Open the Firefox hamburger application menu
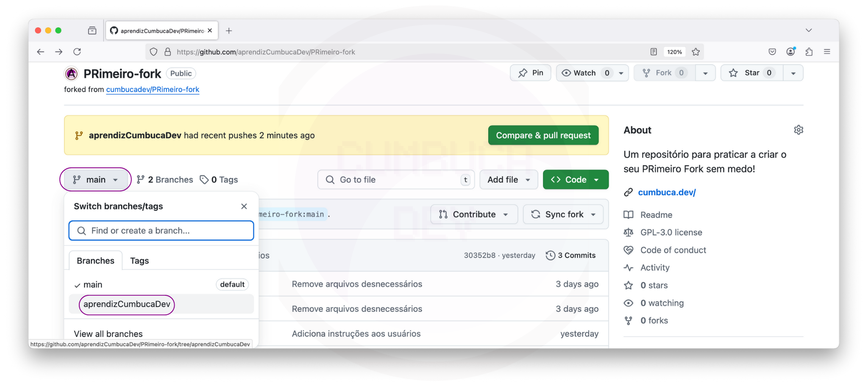868x386 pixels. tap(826, 52)
